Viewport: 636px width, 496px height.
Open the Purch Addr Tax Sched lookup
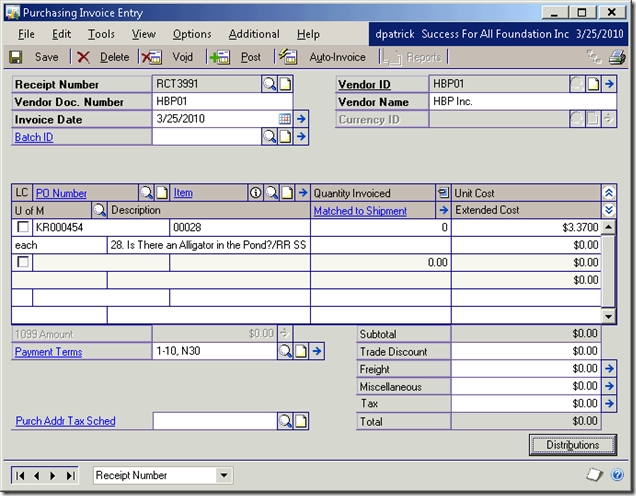click(x=285, y=421)
